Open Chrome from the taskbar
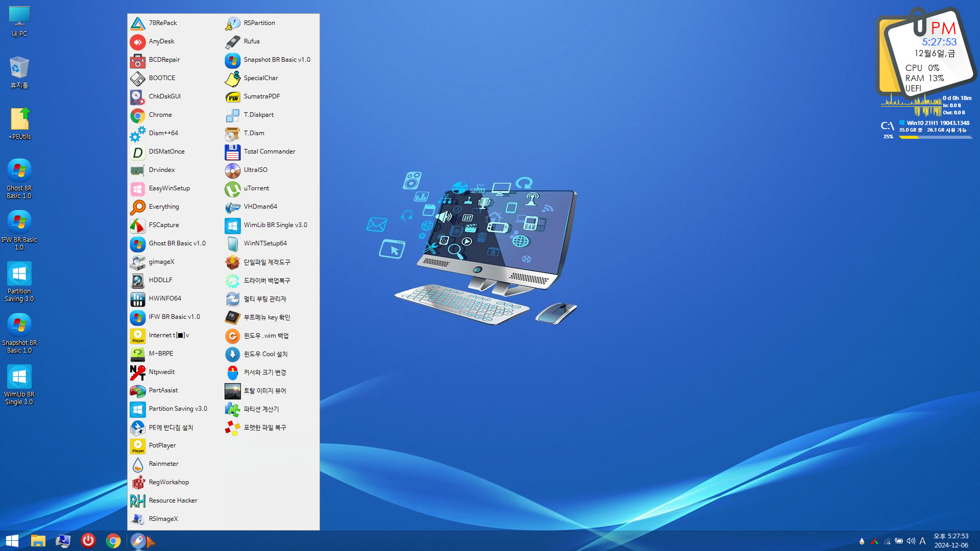Image resolution: width=980 pixels, height=551 pixels. point(113,541)
